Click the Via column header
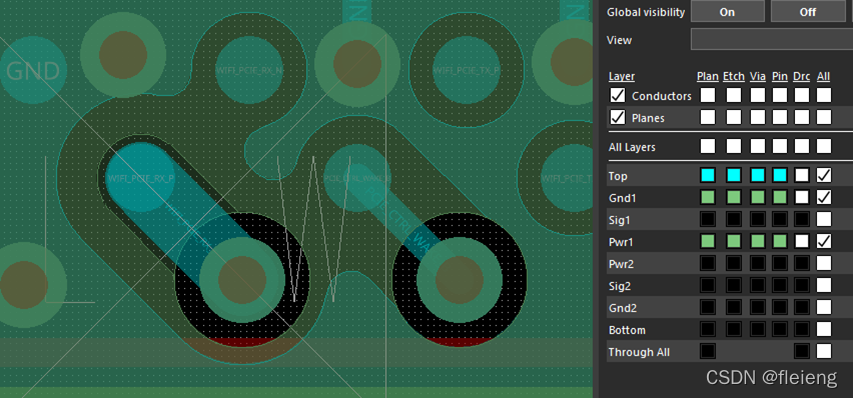The width and height of the screenshot is (853, 398). [758, 77]
